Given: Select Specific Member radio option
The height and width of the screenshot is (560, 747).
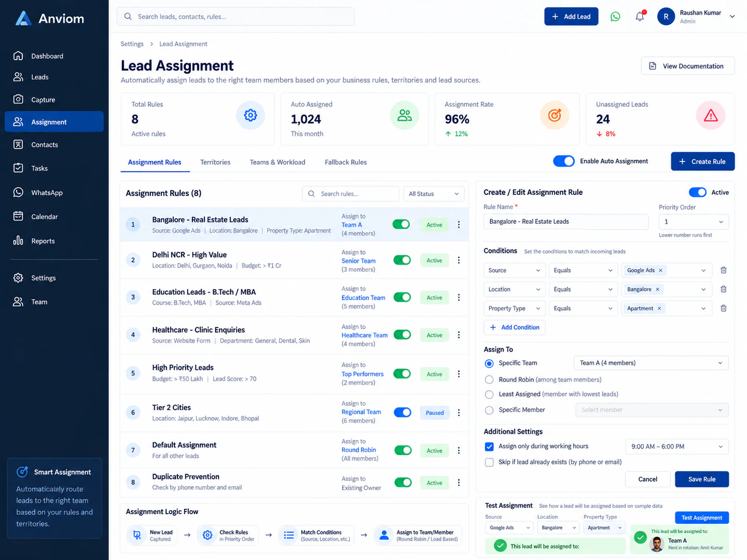Looking at the screenshot, I should tap(489, 410).
